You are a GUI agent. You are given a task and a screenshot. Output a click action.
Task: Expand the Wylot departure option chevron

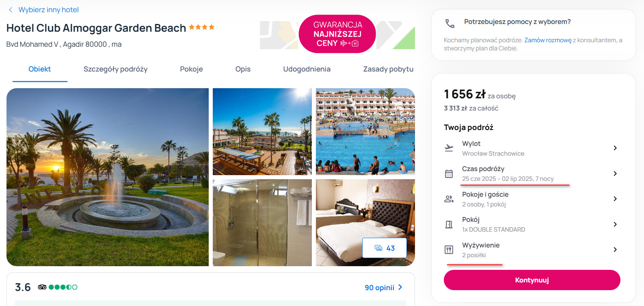[x=615, y=148]
